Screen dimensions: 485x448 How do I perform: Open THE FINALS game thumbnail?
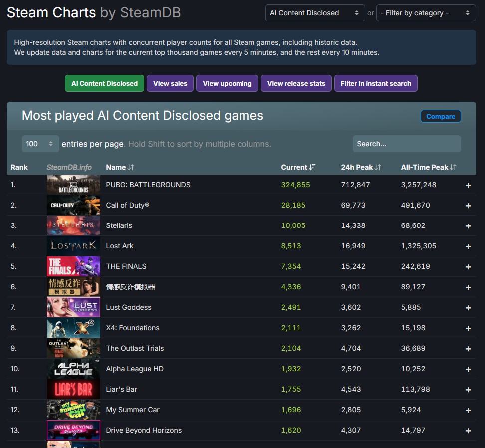(74, 266)
